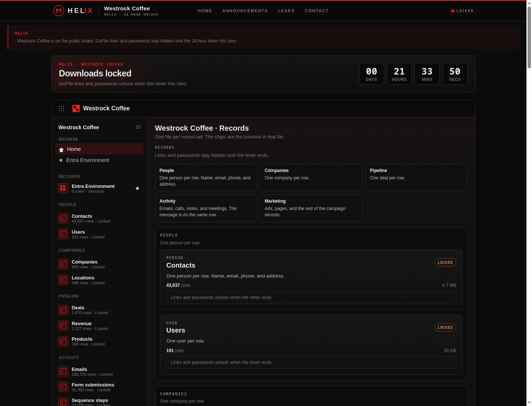The image size is (532, 406).
Task: Open the Companies records card
Action: pos(311,178)
